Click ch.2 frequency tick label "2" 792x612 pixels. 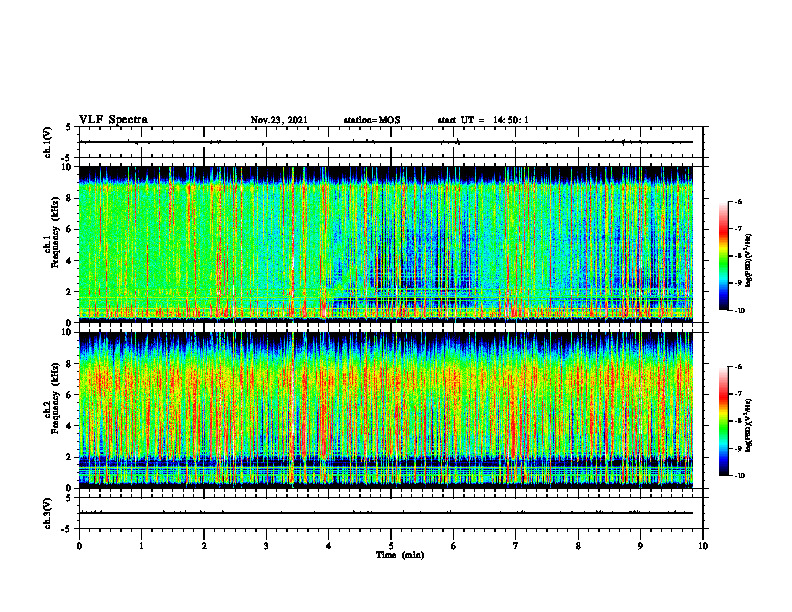pyautogui.click(x=70, y=457)
